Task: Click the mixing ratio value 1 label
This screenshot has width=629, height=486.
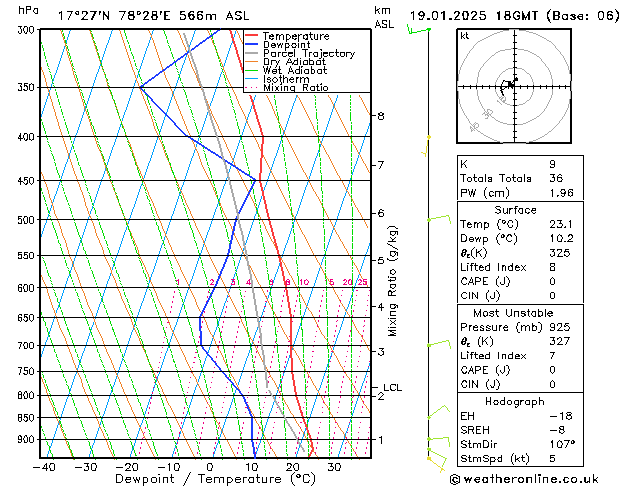Action: click(178, 282)
